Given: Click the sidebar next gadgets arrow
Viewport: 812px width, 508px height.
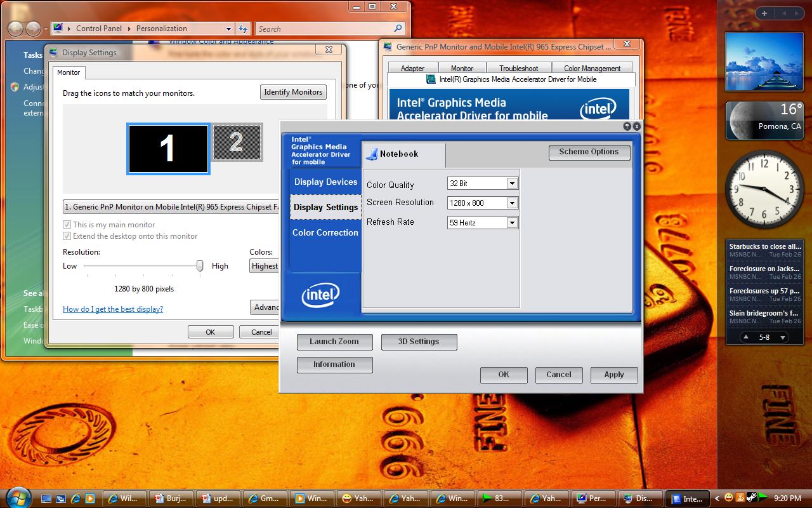Looking at the screenshot, I should [797, 13].
